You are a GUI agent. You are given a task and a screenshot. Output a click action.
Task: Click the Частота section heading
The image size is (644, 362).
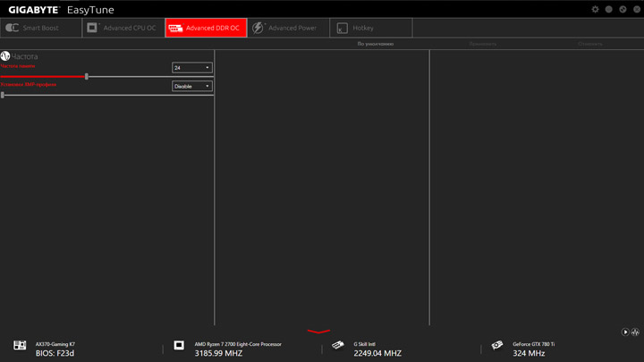[x=25, y=56]
